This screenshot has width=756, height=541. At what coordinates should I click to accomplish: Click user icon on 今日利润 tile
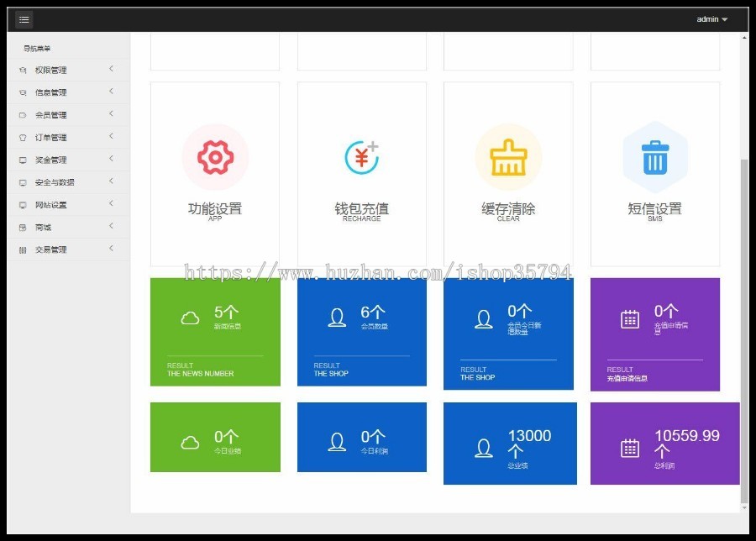pyautogui.click(x=337, y=442)
